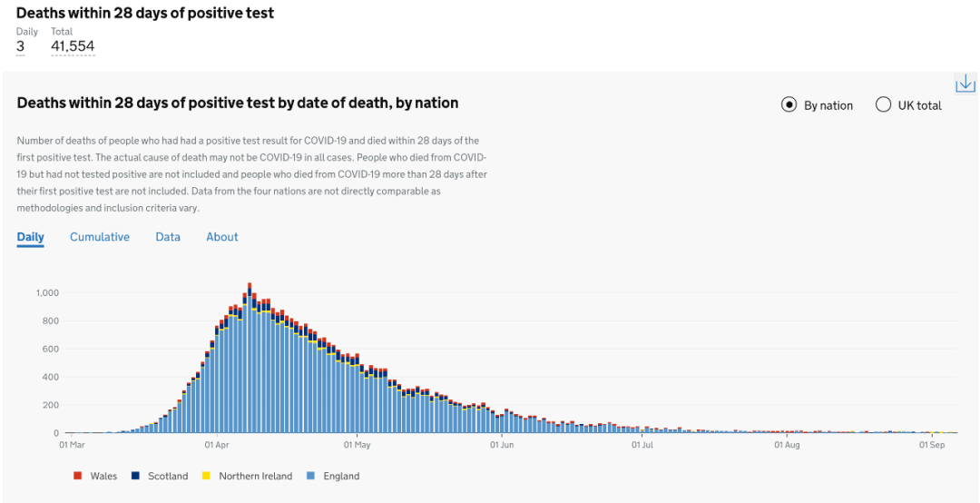Select the Daily tab
The height and width of the screenshot is (503, 980).
click(x=31, y=237)
